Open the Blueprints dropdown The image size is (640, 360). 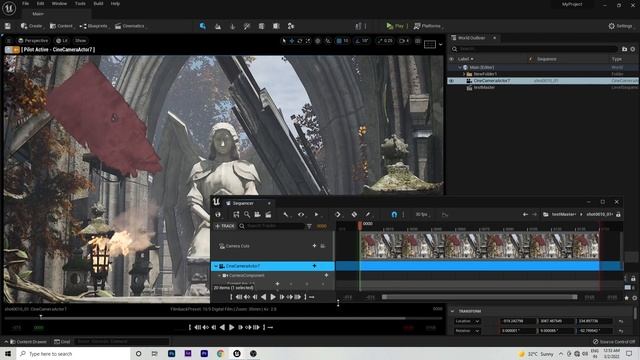[x=94, y=26]
